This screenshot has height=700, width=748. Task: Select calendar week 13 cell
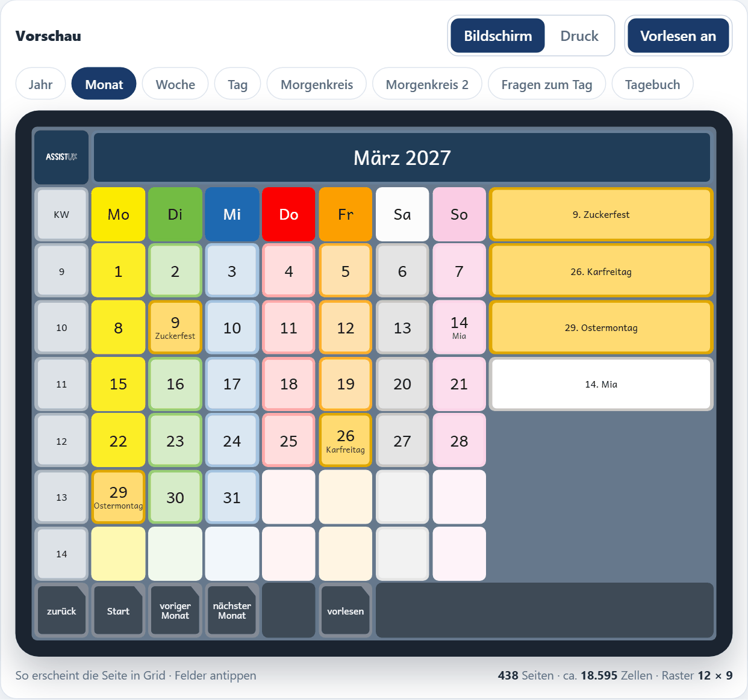click(x=61, y=497)
